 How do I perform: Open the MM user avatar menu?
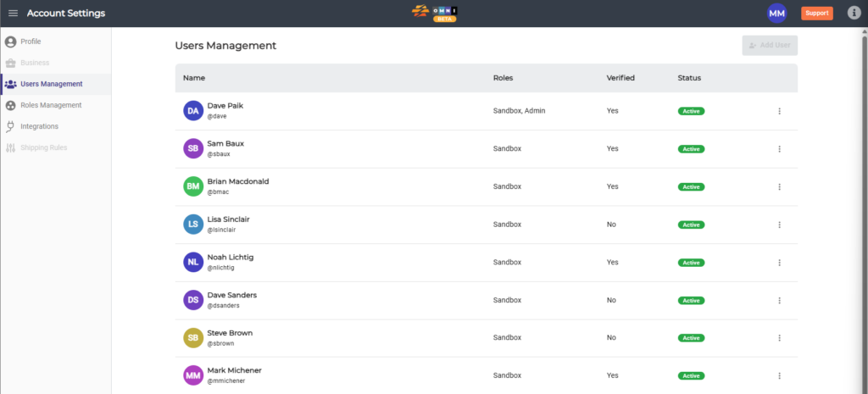776,14
